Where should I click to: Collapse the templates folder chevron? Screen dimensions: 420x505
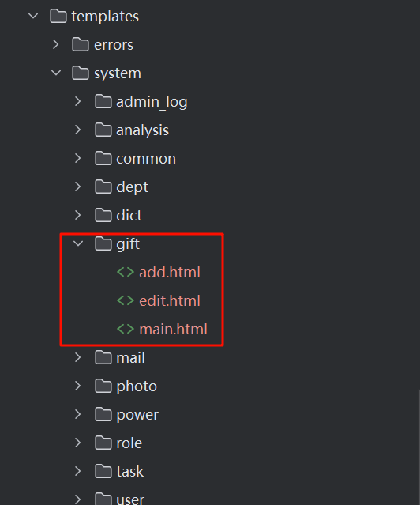[x=33, y=16]
